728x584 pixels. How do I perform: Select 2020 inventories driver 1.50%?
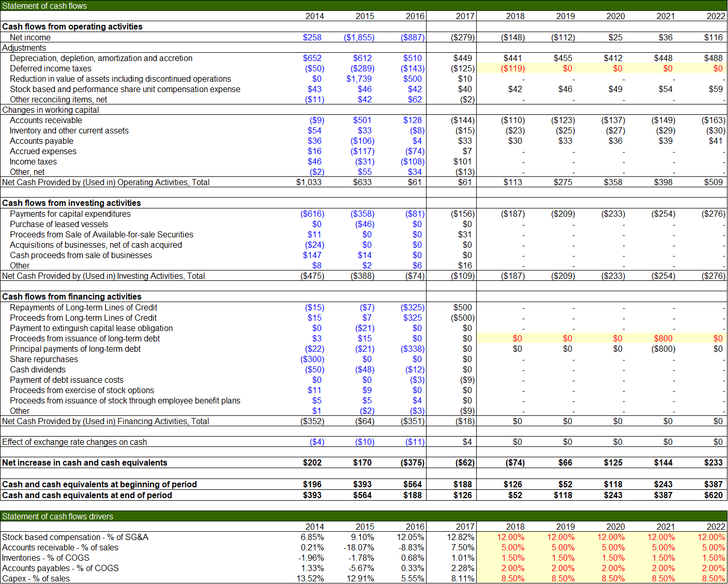coord(613,558)
